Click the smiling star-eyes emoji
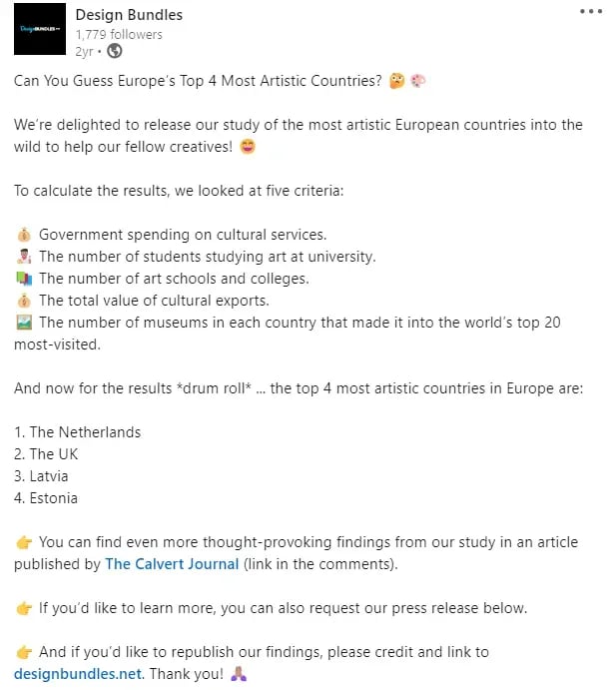616x690 pixels. click(x=248, y=147)
